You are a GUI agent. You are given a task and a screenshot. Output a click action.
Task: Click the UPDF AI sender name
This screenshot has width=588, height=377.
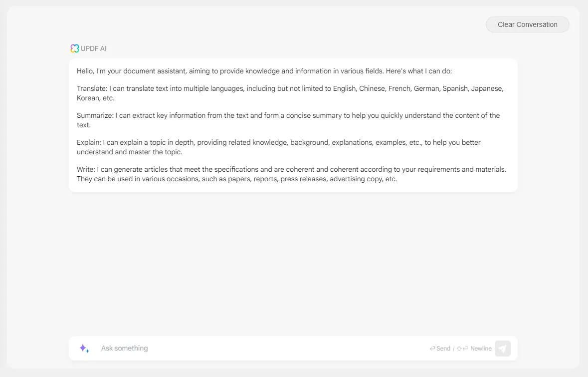[93, 48]
